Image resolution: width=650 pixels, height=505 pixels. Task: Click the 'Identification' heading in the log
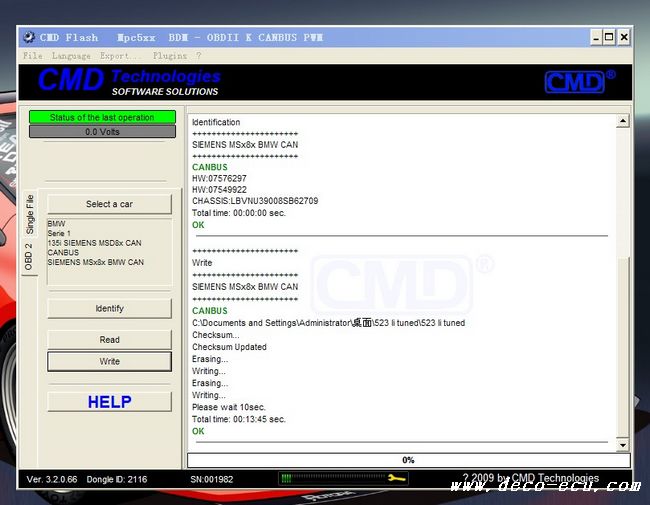pos(216,122)
